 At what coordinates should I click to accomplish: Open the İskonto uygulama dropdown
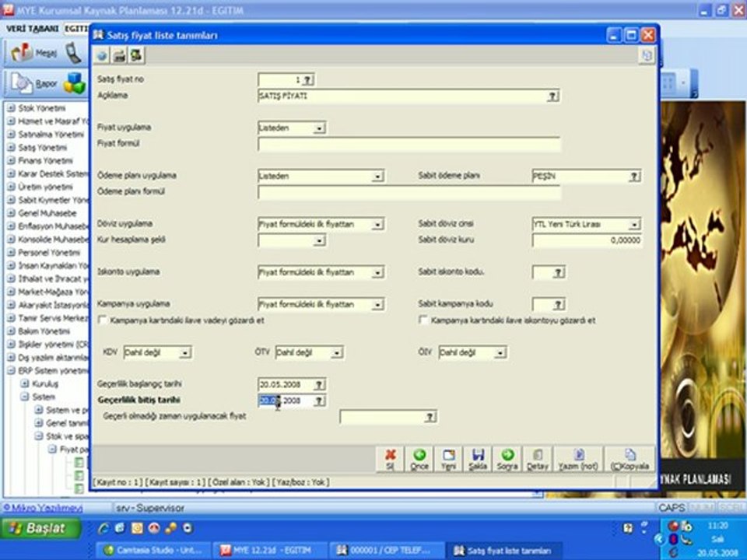point(377,272)
